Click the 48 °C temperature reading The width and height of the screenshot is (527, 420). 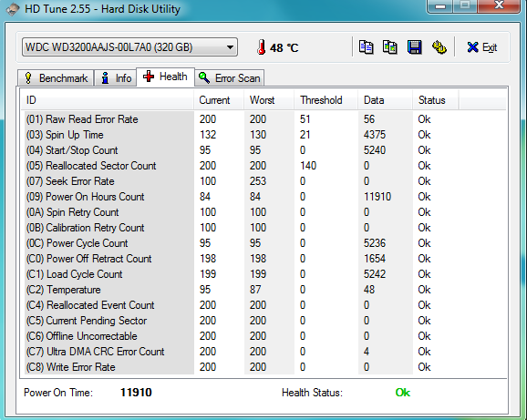click(x=284, y=47)
